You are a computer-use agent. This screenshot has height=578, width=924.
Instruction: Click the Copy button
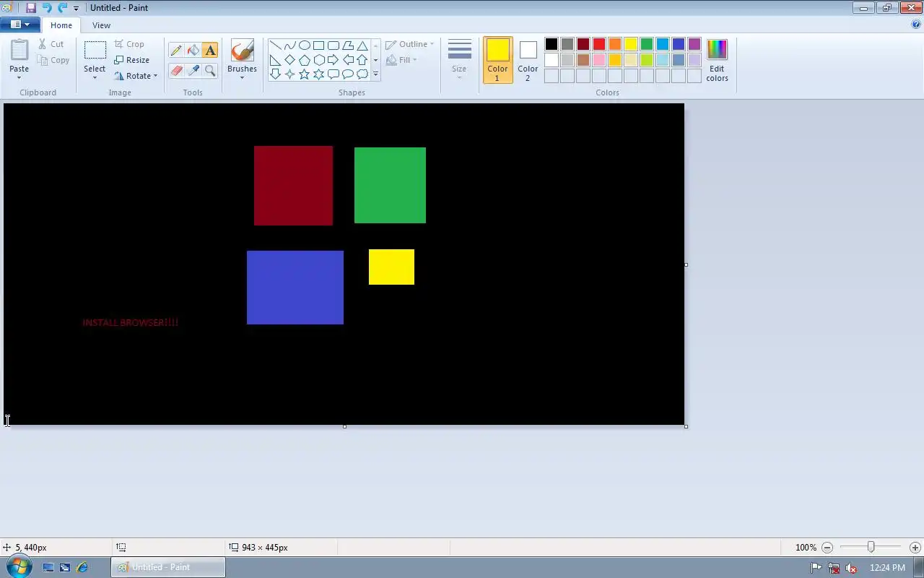[x=54, y=60]
